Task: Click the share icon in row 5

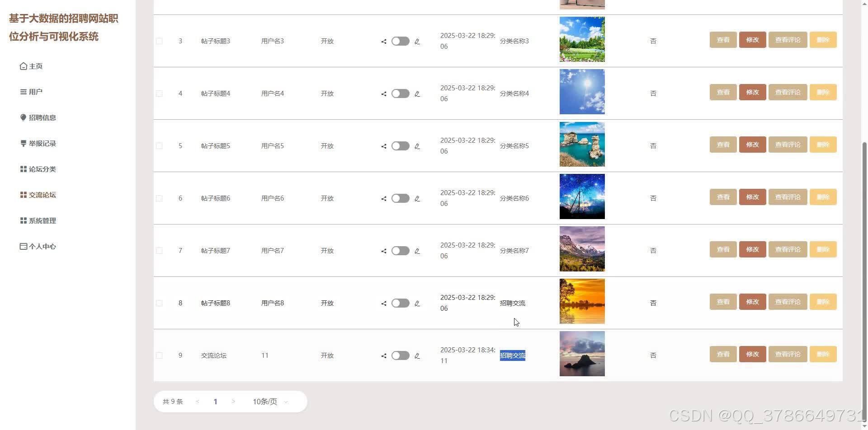Action: pos(384,146)
